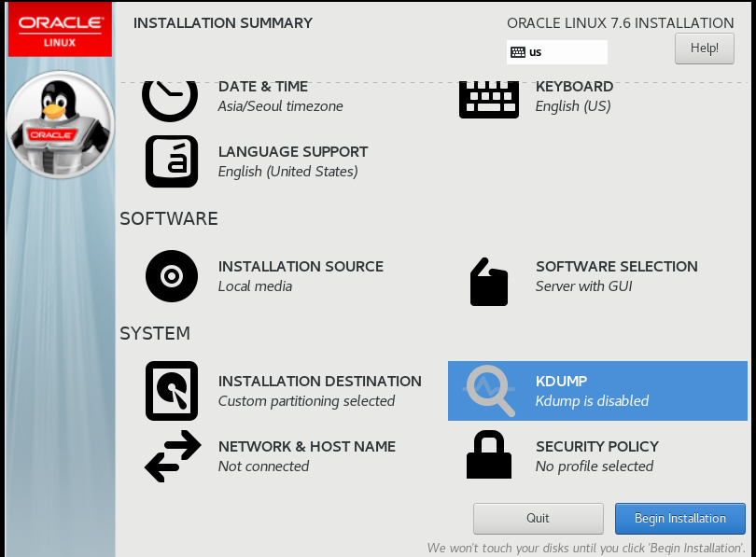Open SOFTWARE SELECTION label

tap(617, 267)
